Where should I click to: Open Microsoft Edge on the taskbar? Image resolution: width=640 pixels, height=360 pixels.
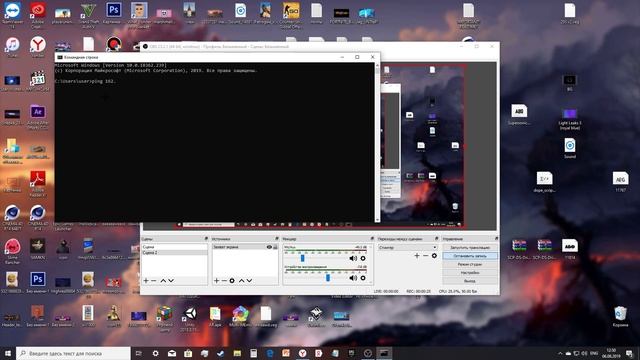click(270, 353)
